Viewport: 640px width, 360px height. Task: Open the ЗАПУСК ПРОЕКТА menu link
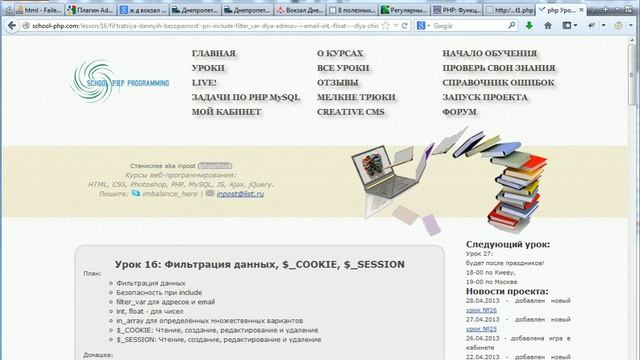tap(485, 98)
